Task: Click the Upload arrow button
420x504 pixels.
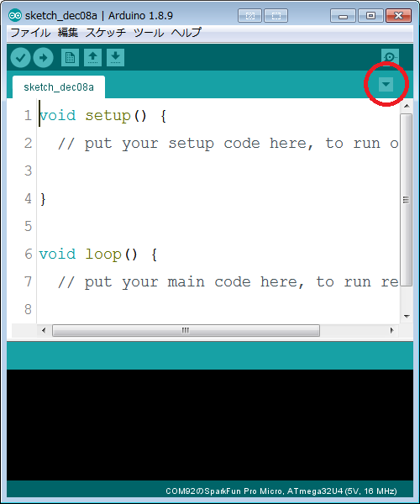Action: pos(44,58)
